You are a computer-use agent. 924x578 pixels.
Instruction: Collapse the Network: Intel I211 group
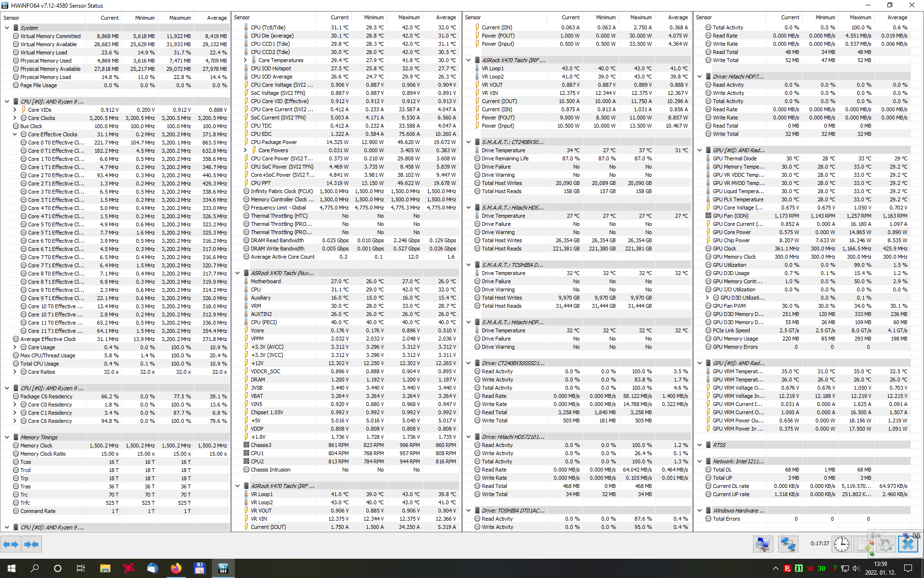coord(700,461)
